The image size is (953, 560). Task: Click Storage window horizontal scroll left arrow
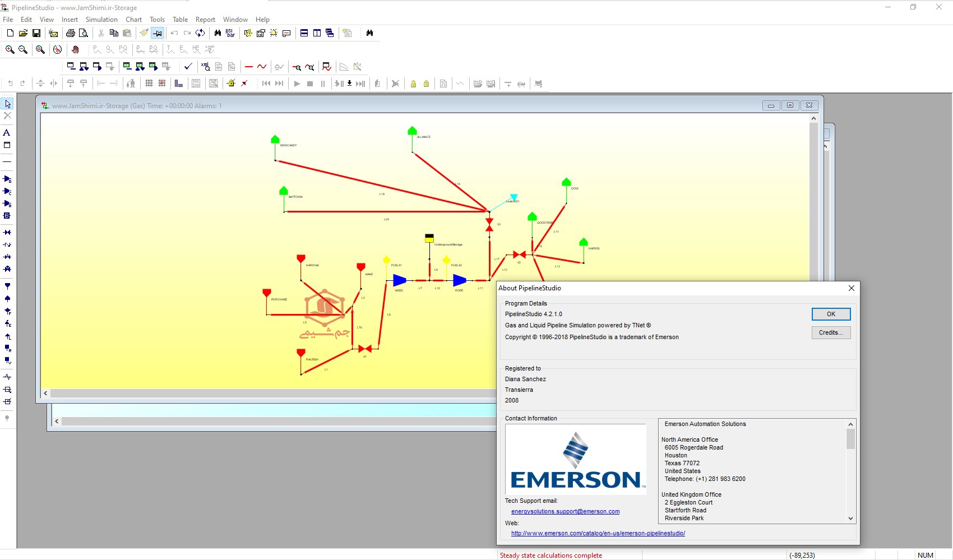[45, 394]
